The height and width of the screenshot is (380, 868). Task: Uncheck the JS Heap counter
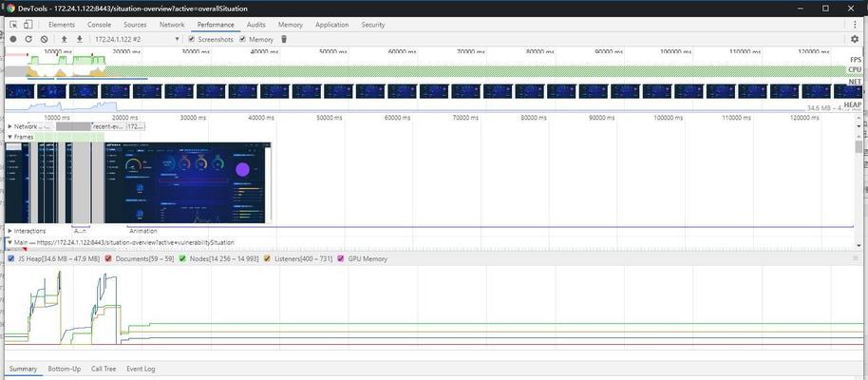point(11,258)
